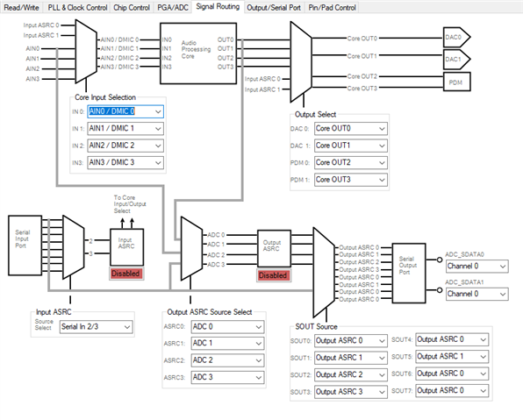Open the IN 0 core input dropdown
The height and width of the screenshot is (420, 523).
click(125, 111)
